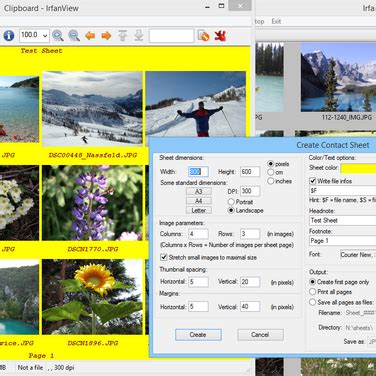The height and width of the screenshot is (376, 376).
Task: Click the DPI field showing 300
Action: point(250,191)
